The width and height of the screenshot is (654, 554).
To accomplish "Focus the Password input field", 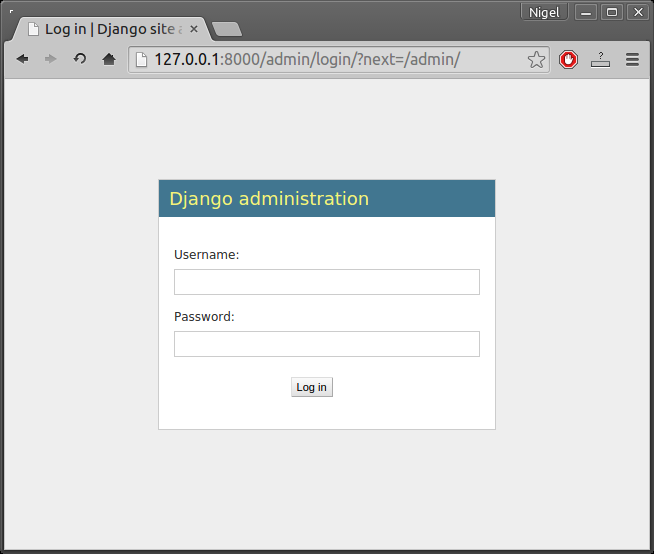I will pos(327,344).
